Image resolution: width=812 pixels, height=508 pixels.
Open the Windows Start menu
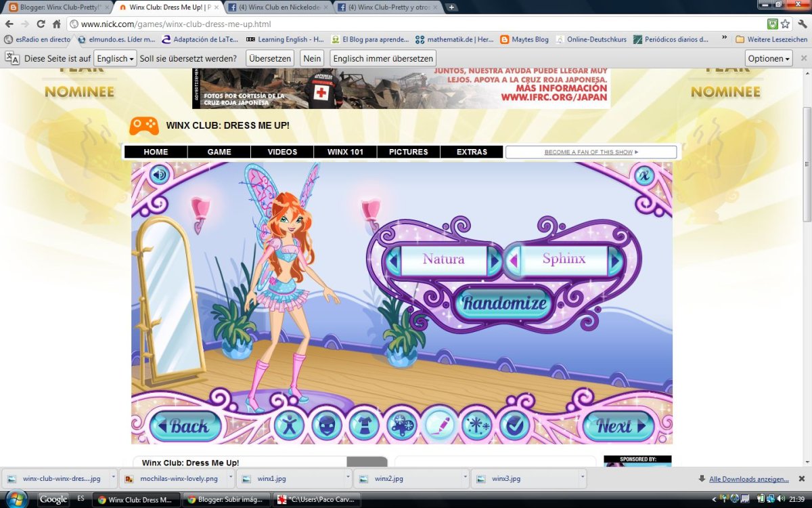coord(15,500)
